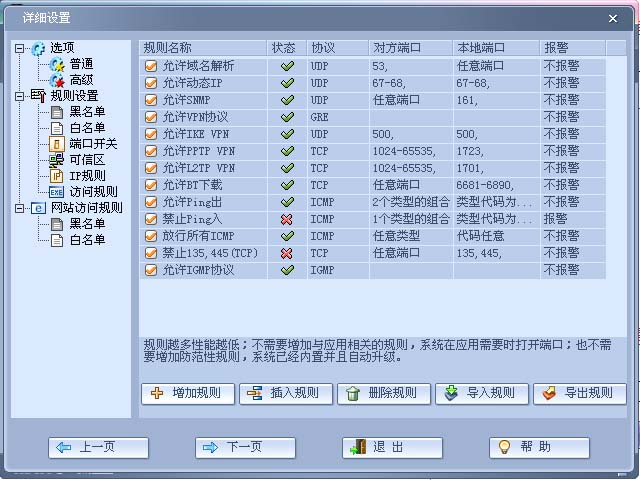Click 黑名单 document icon under 规则设置
This screenshot has height=480, width=640.
pyautogui.click(x=57, y=112)
